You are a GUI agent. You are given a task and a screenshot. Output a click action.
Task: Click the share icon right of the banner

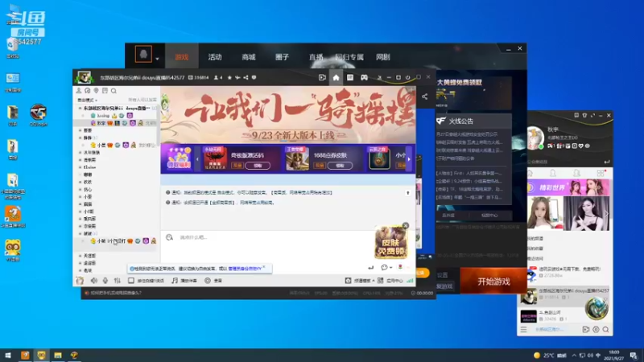click(x=425, y=97)
